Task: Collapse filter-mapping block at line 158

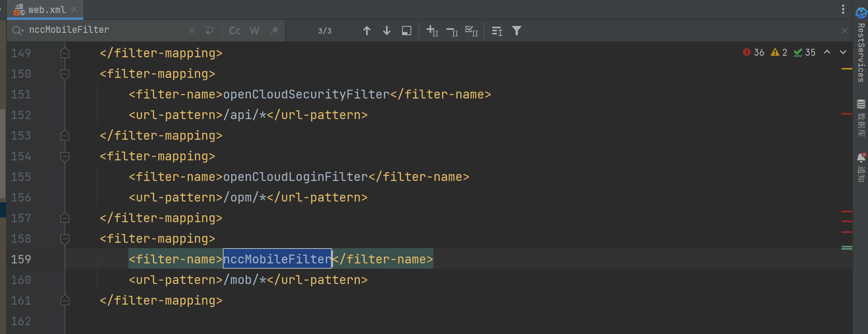Action: (x=65, y=239)
